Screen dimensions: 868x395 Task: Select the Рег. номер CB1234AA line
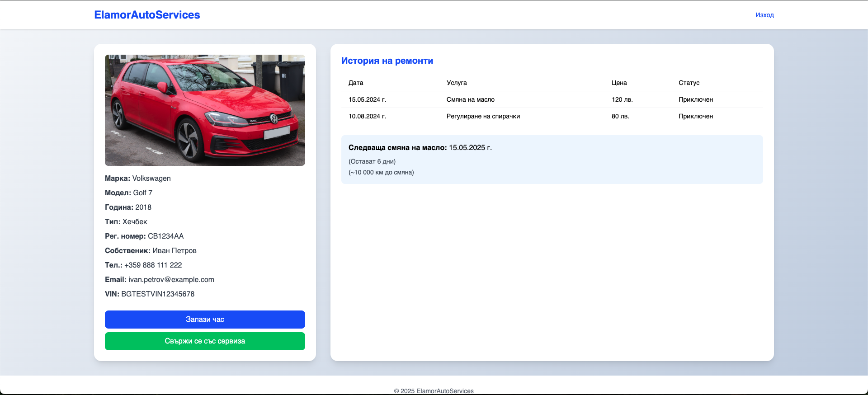point(144,236)
